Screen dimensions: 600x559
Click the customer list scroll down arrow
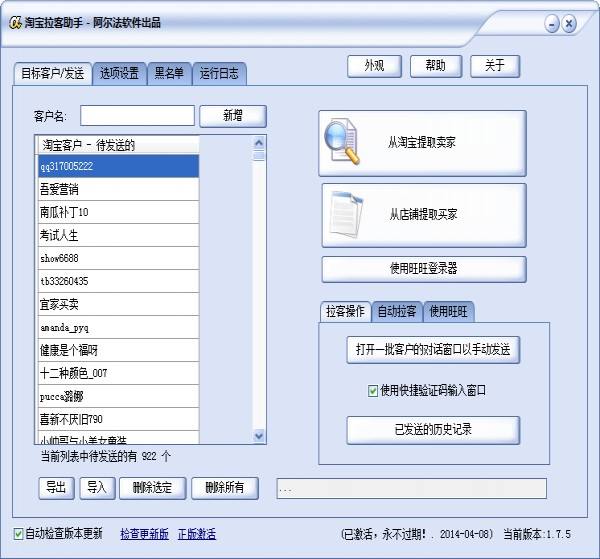click(x=259, y=436)
